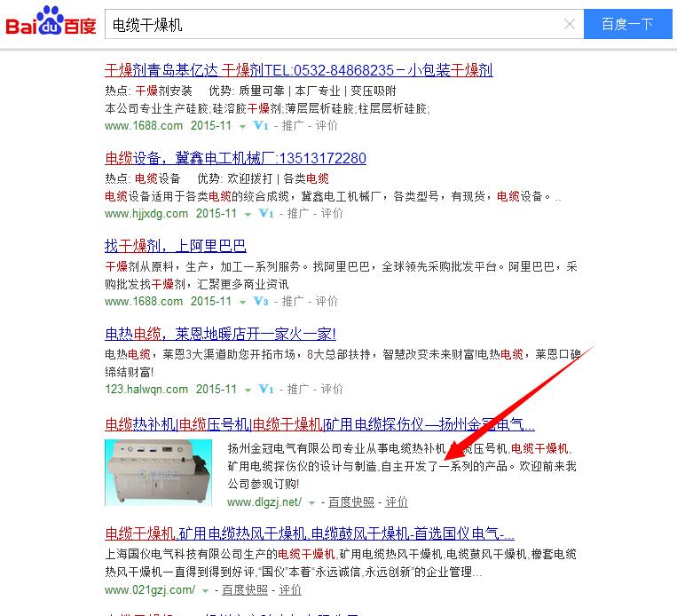
Task: Expand dropdown arrow next to www.dlgzj.net/
Action: (311, 503)
